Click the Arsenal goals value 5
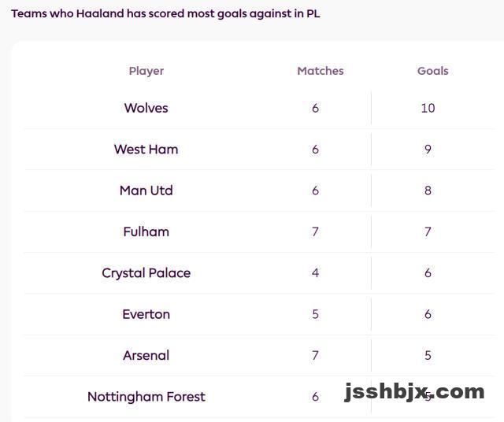504x422 pixels. [x=428, y=355]
